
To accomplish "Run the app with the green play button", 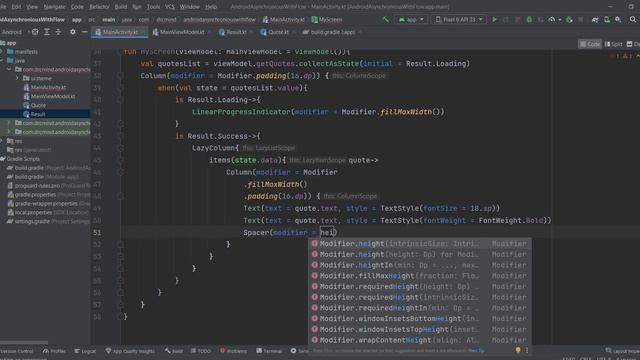I will coord(494,19).
